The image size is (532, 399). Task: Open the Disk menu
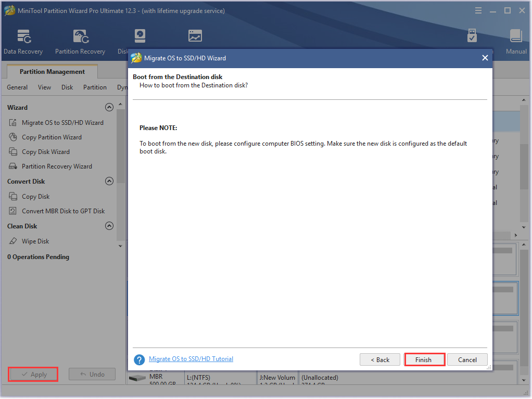(67, 87)
